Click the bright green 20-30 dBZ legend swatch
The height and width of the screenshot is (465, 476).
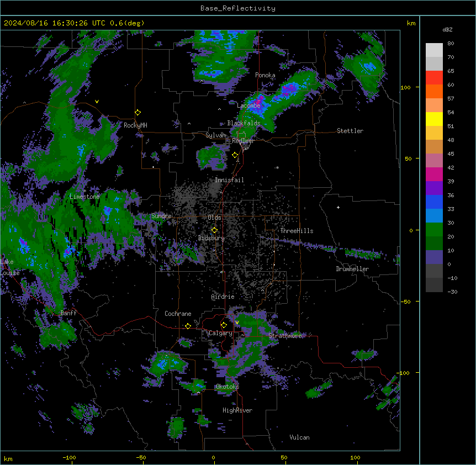434,230
